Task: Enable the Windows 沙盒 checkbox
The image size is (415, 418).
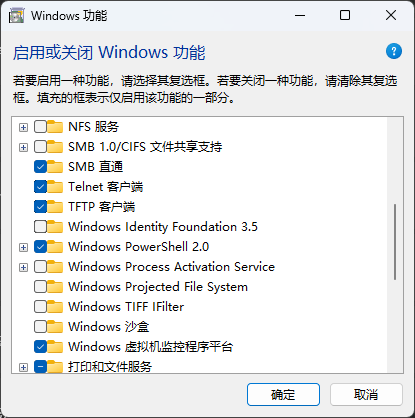Action: 40,327
